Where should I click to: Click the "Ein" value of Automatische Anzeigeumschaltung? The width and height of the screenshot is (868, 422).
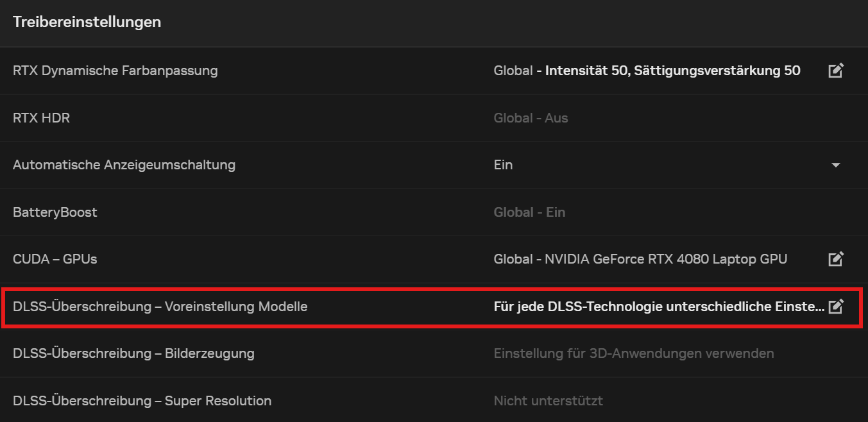[503, 165]
